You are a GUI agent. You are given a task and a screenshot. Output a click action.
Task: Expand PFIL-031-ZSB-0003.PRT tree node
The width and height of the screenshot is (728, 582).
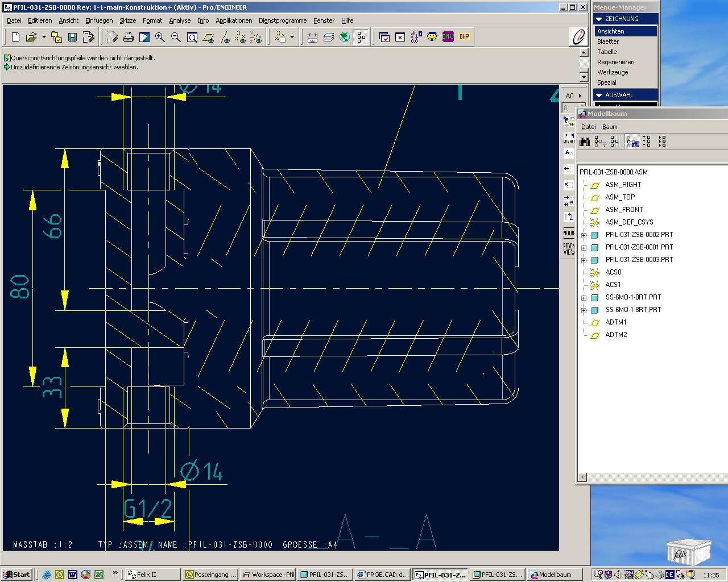tap(584, 260)
